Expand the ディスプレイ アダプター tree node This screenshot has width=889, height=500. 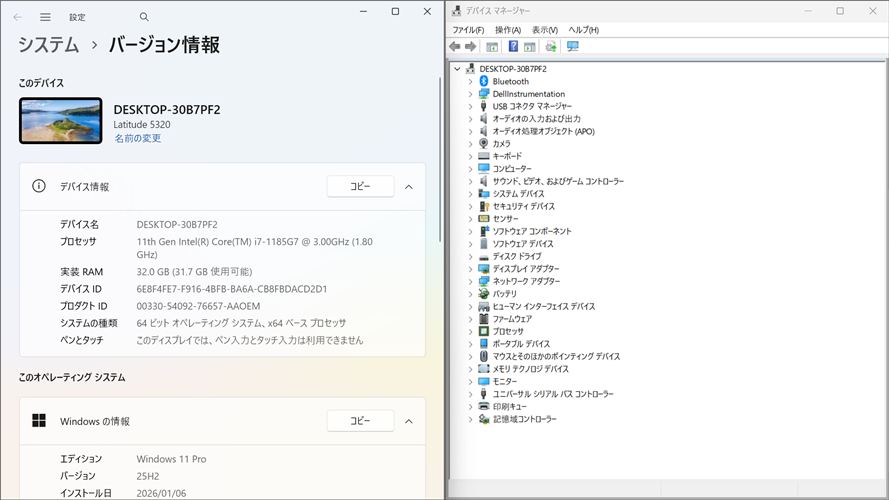click(x=470, y=269)
